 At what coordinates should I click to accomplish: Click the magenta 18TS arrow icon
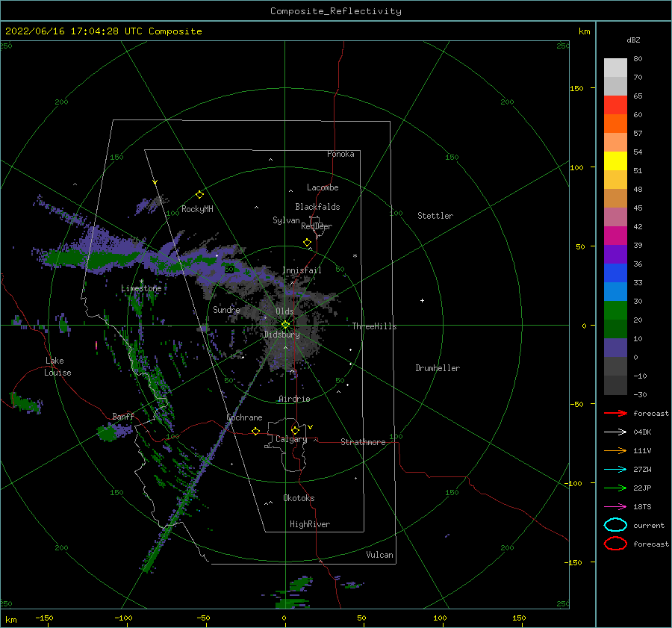point(615,507)
